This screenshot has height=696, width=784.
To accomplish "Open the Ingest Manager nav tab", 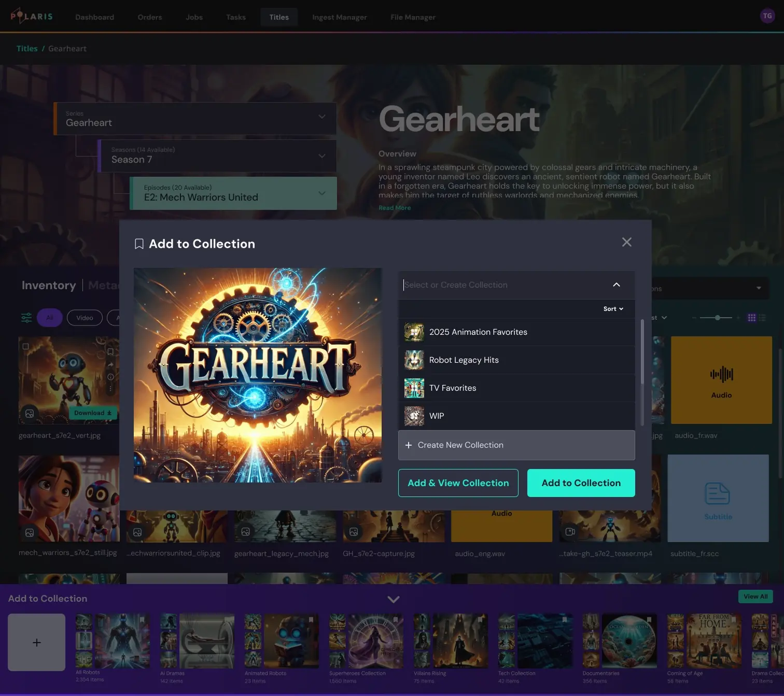I will (339, 17).
